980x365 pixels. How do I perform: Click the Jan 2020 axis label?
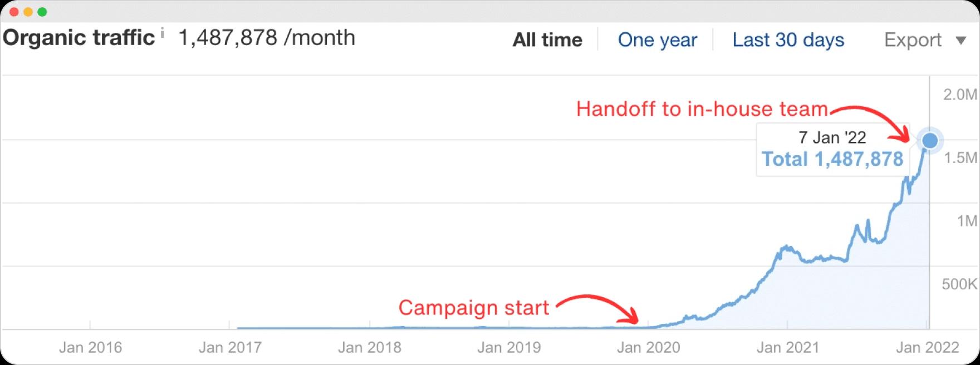648,348
